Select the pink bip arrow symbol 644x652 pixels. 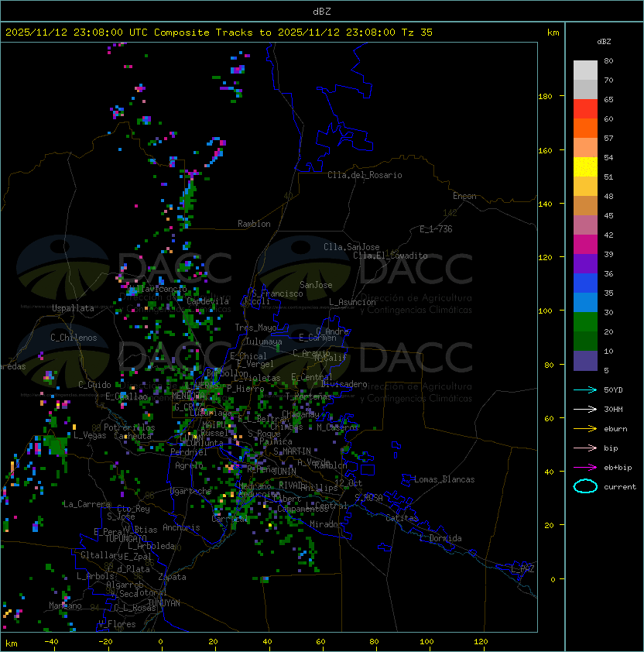[585, 448]
